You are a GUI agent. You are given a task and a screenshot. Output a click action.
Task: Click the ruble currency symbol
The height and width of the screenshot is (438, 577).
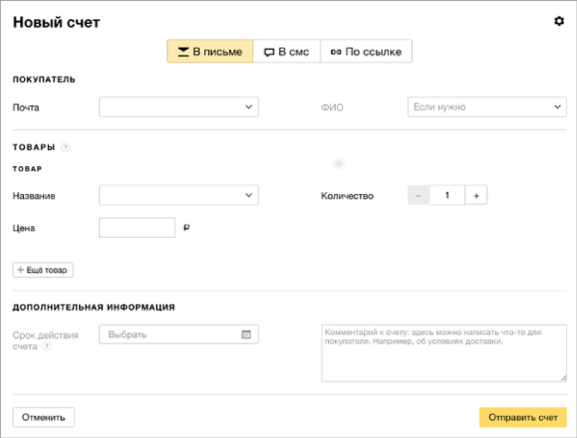pos(187,228)
